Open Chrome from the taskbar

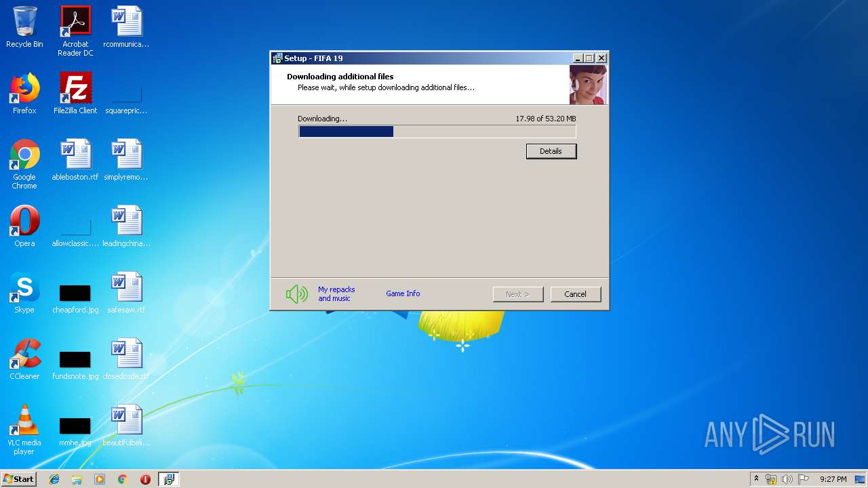[123, 479]
